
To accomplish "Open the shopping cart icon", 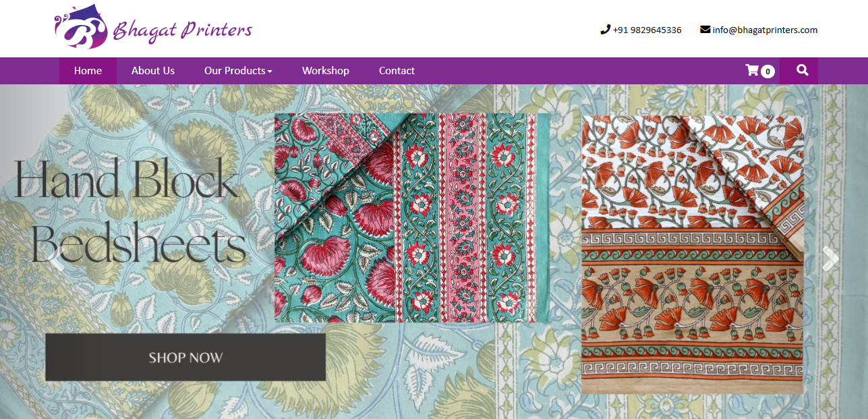I will 751,70.
